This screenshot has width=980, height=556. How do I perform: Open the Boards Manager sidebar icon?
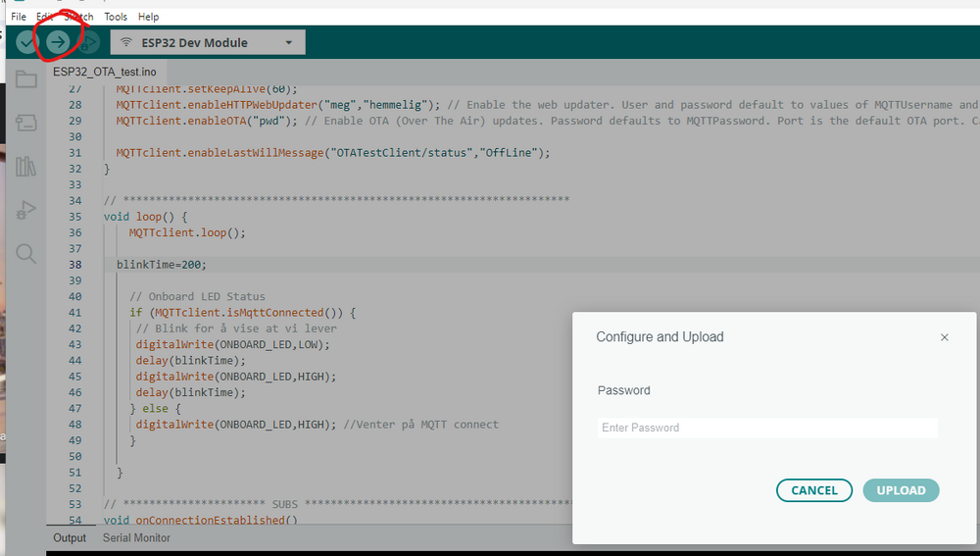point(26,123)
